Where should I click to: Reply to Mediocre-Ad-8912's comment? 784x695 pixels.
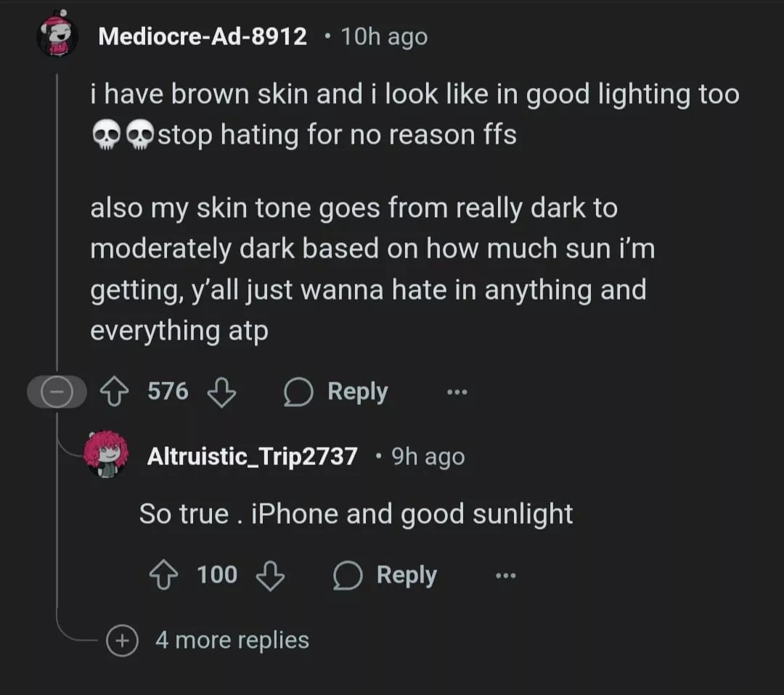click(x=336, y=392)
